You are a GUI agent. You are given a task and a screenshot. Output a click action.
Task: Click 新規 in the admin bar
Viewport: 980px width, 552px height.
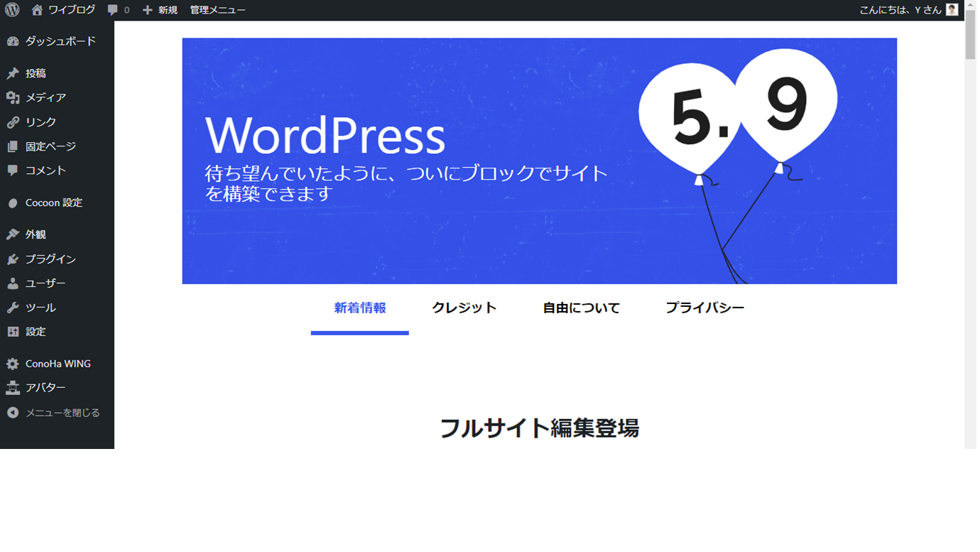(x=168, y=10)
